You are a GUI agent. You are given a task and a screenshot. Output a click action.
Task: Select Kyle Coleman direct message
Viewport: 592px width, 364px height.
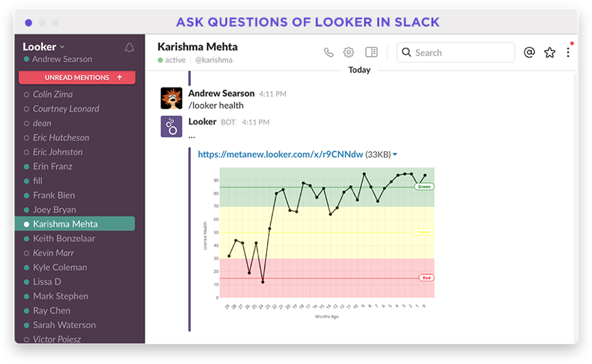(60, 268)
